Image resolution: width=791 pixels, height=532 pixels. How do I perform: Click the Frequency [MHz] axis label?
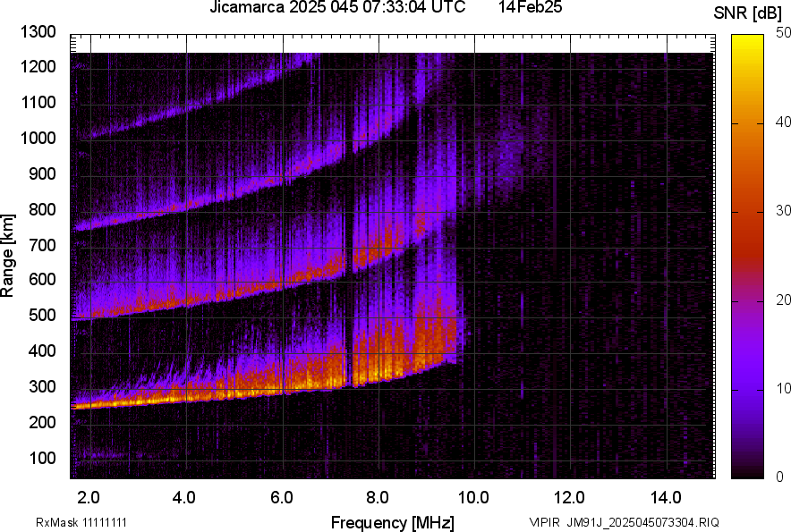392,522
